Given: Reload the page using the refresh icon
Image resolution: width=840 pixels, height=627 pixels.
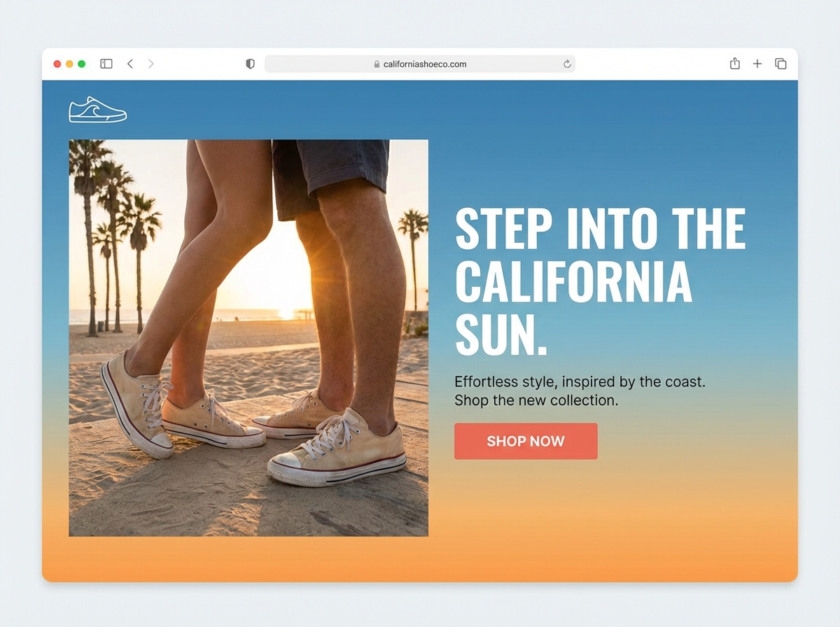Looking at the screenshot, I should click(x=566, y=64).
